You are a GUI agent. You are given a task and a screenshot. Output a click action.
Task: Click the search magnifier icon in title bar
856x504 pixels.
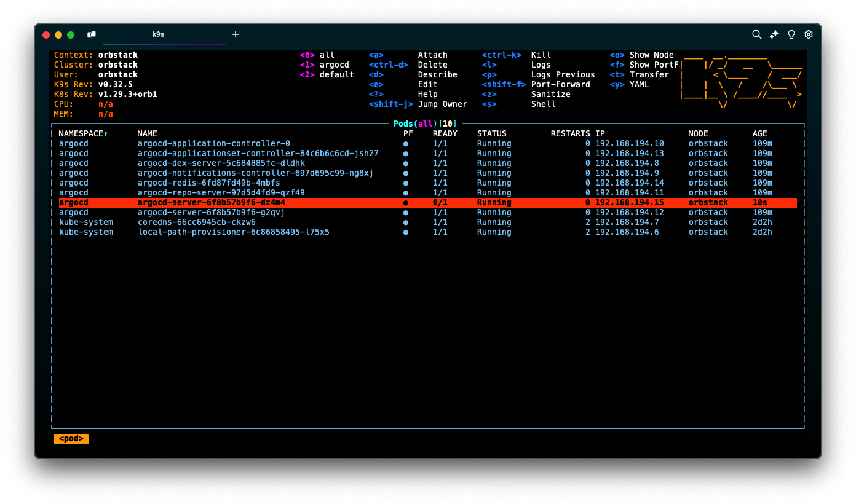tap(757, 34)
